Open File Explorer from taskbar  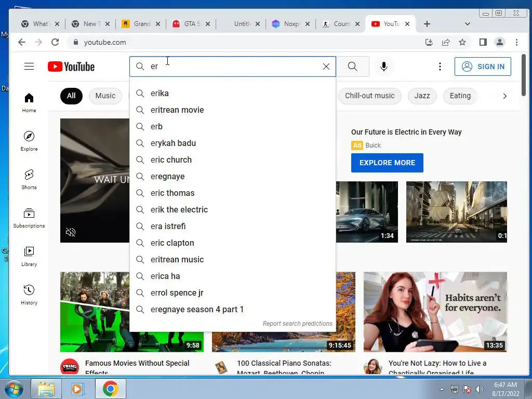click(x=46, y=389)
